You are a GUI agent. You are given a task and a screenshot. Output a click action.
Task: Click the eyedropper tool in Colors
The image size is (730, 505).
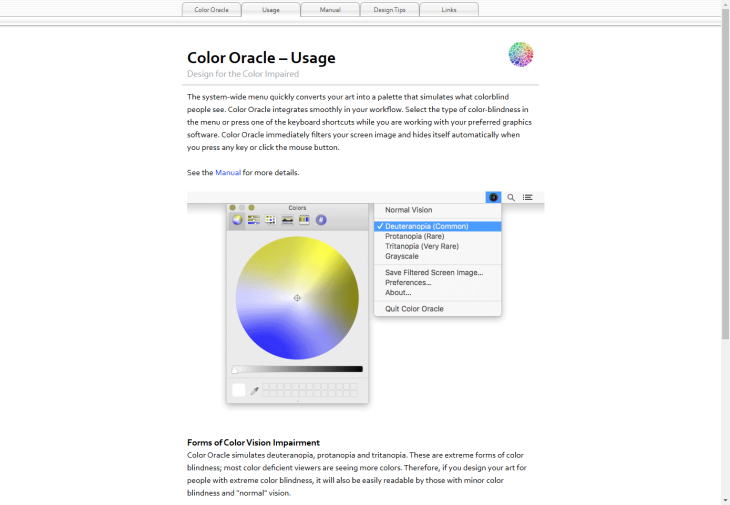255,391
